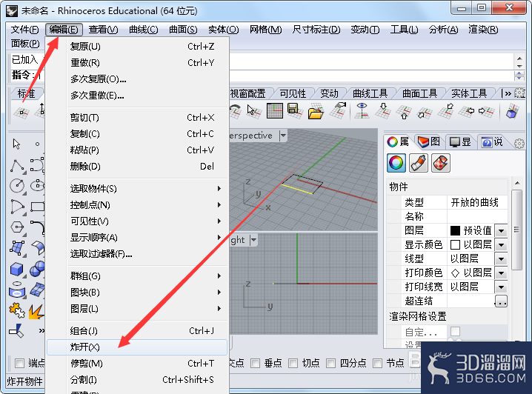Image resolution: width=532 pixels, height=394 pixels.
Task: Choose 修剪(M) from the edit menu
Action: (137, 364)
